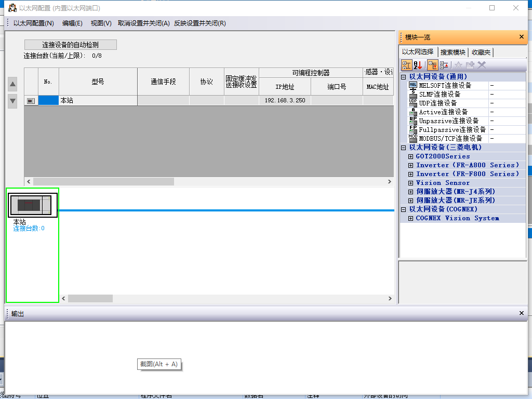Switch to the 收藏夹 tab
The height and width of the screenshot is (399, 532).
481,52
